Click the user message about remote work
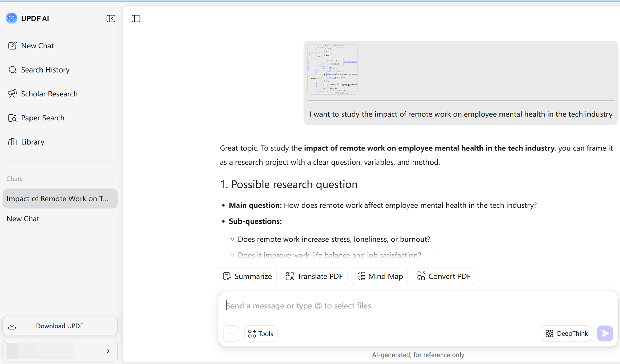Image resolution: width=620 pixels, height=364 pixels. coord(461,114)
